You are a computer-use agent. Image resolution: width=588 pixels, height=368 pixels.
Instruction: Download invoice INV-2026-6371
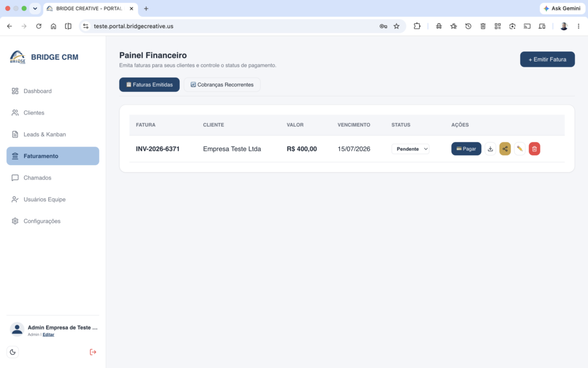pyautogui.click(x=490, y=149)
